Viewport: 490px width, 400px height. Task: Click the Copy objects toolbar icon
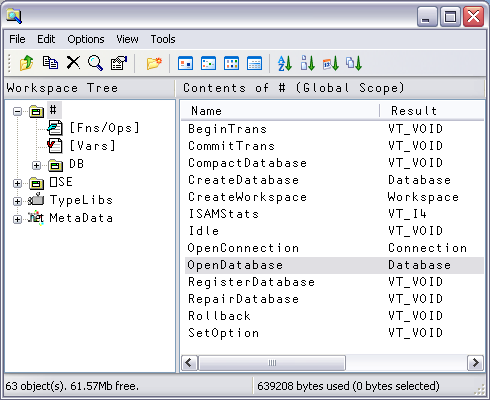50,63
